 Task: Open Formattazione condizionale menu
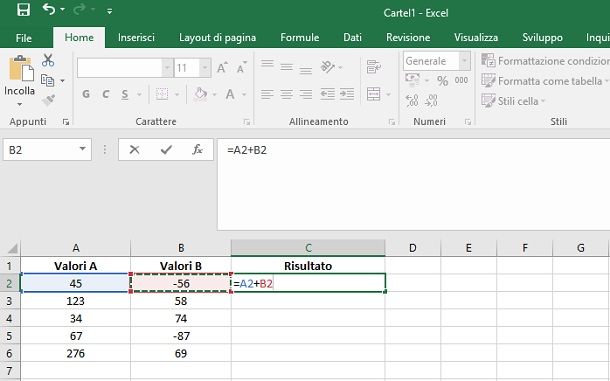[x=546, y=61]
